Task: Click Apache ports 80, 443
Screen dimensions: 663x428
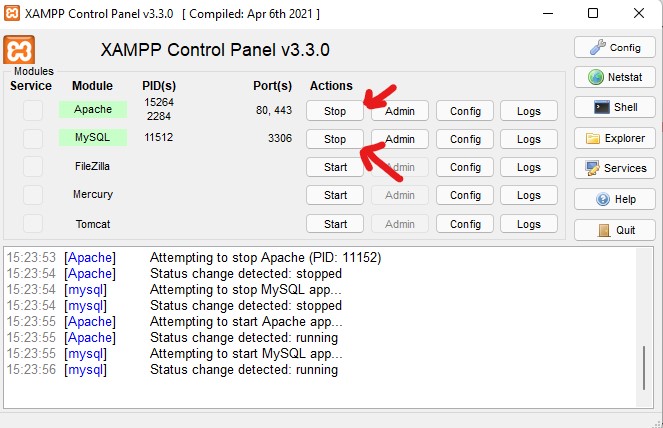Action: point(274,110)
